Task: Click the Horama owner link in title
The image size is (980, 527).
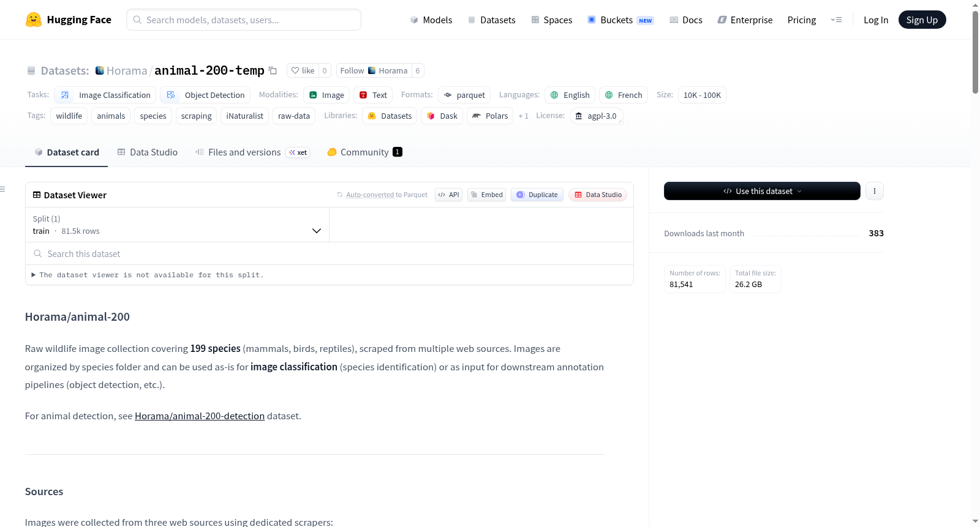Action: pyautogui.click(x=127, y=70)
